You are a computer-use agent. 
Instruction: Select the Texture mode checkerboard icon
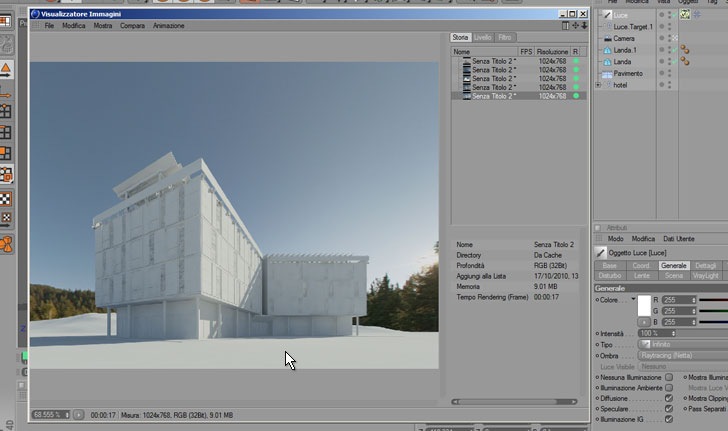[x=5, y=199]
